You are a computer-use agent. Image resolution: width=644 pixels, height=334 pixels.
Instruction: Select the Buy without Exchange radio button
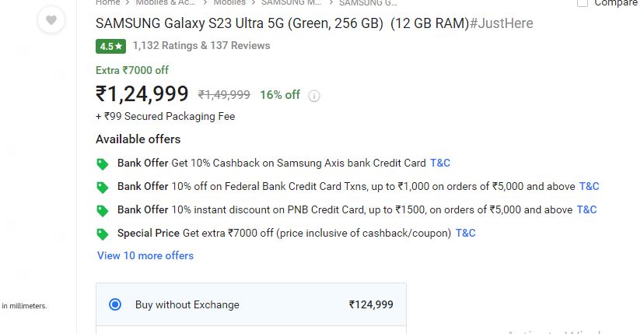(x=115, y=304)
